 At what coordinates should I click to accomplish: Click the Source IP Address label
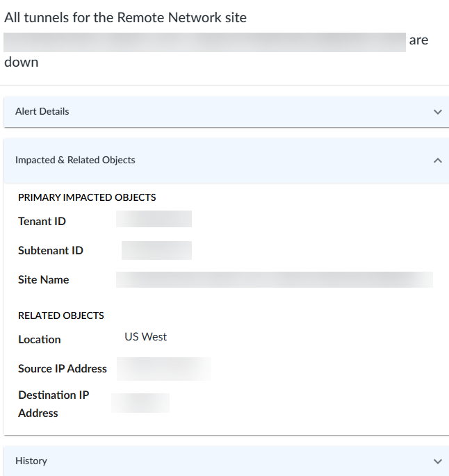(63, 368)
